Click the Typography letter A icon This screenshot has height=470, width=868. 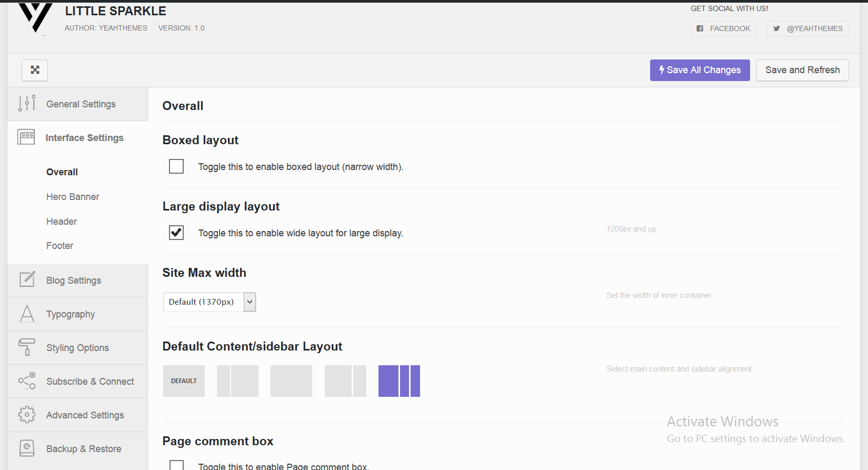coord(27,314)
